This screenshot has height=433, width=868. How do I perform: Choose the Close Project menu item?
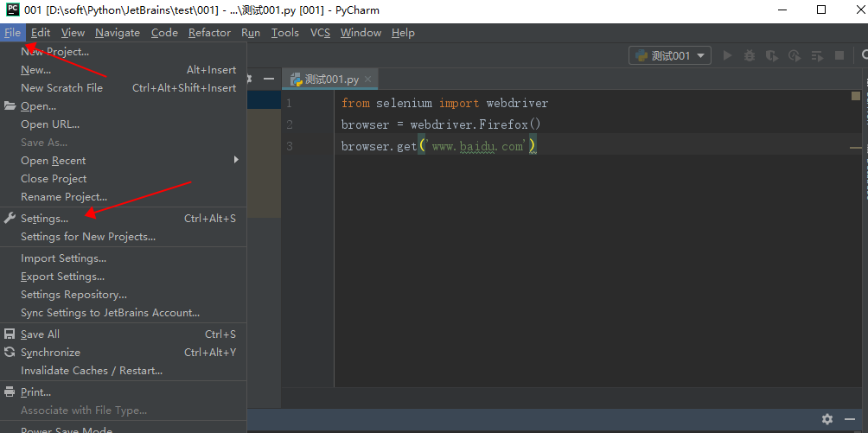click(123, 178)
